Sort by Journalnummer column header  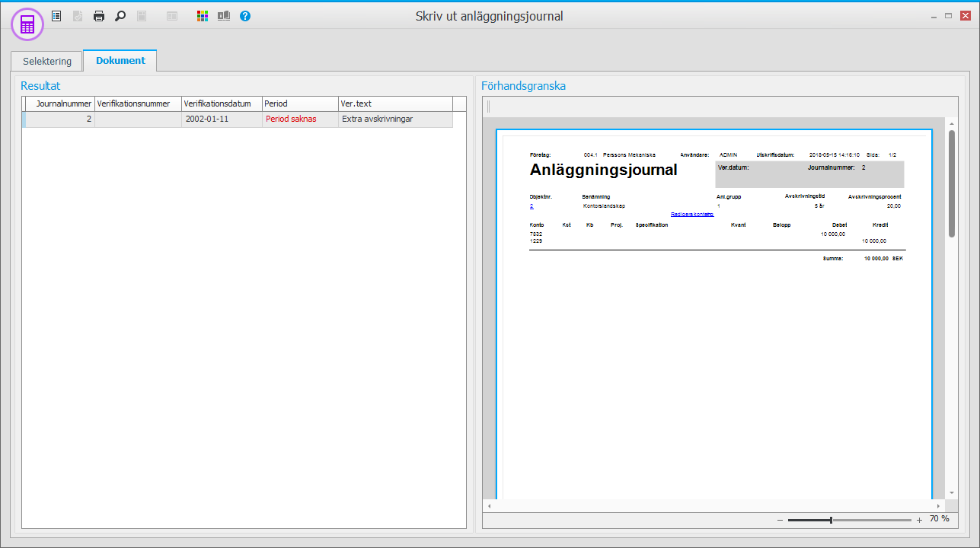(64, 104)
